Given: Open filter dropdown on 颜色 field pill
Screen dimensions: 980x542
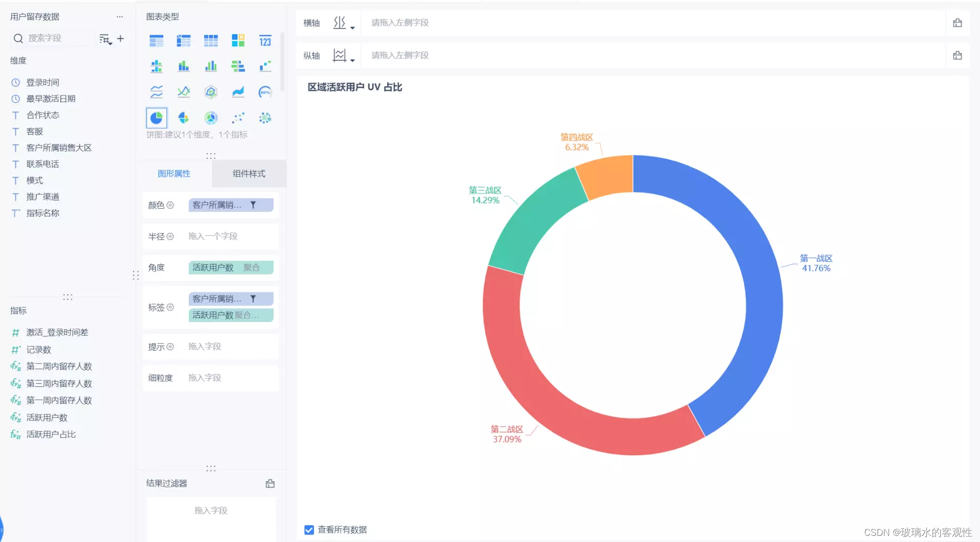Looking at the screenshot, I should (253, 205).
